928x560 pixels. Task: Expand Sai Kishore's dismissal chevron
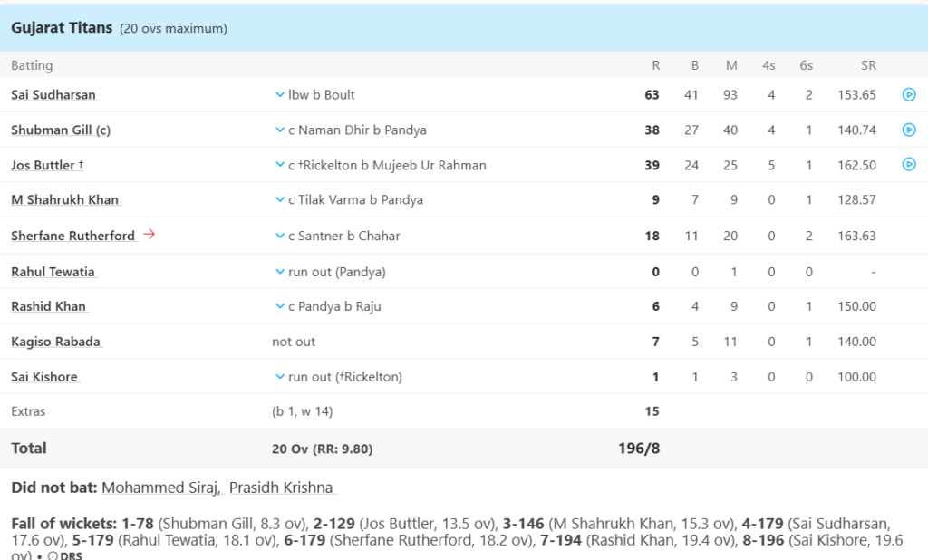pos(282,377)
